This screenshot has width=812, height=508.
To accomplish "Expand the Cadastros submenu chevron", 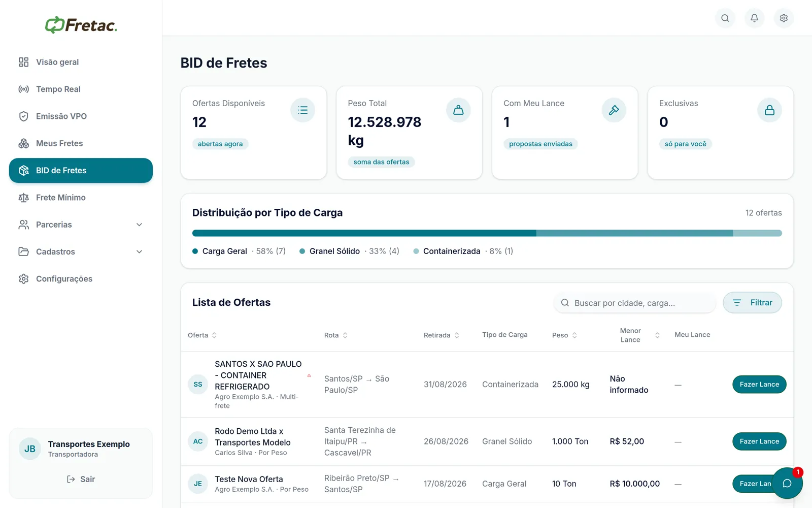I will [140, 251].
